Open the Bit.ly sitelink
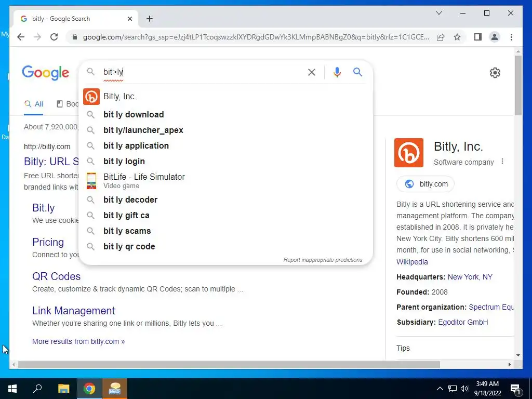The height and width of the screenshot is (399, 532). 44,208
